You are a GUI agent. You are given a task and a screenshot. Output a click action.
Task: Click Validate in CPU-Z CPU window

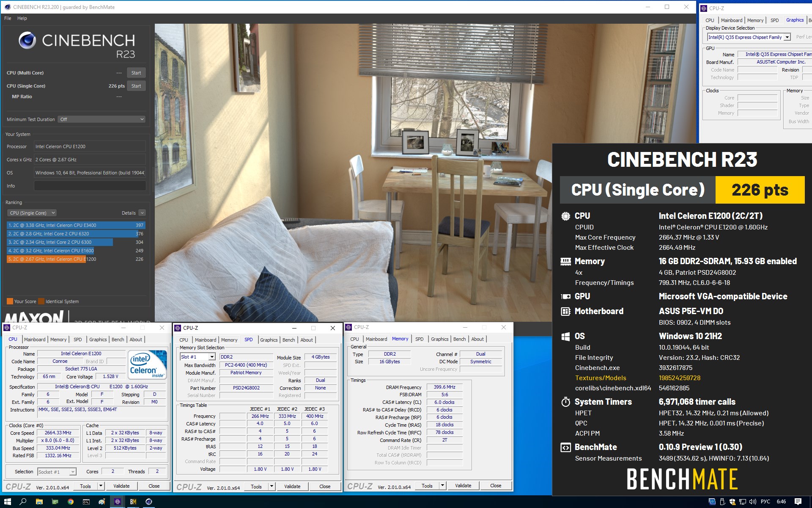(121, 486)
